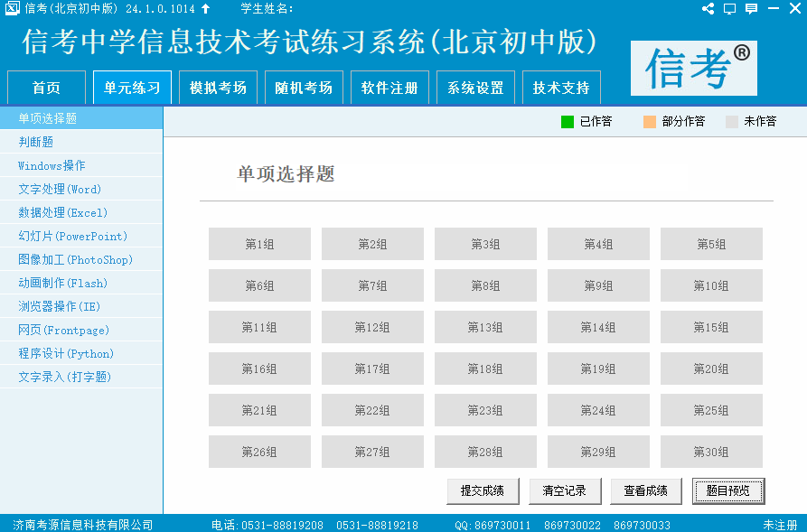Open question group 第2组

pyautogui.click(x=372, y=244)
